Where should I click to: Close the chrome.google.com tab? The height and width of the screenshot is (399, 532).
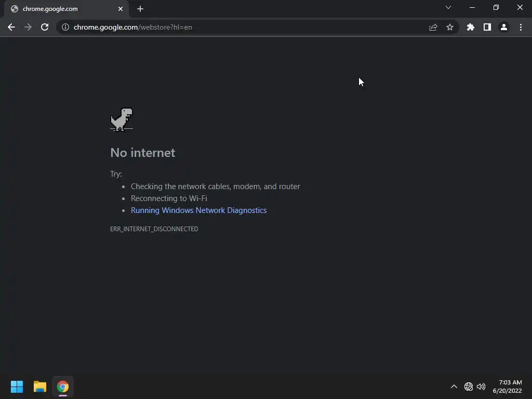[121, 9]
